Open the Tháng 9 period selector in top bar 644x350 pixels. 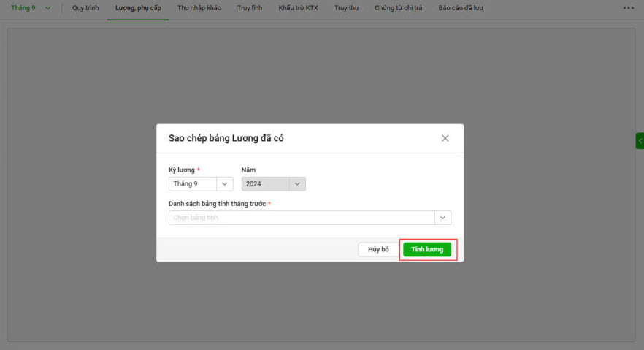pos(31,8)
